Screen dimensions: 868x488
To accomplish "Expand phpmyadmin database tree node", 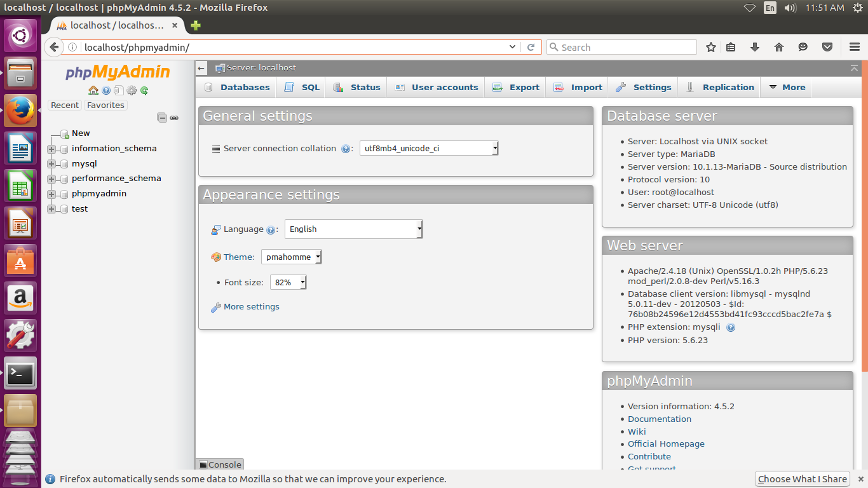I will [51, 194].
